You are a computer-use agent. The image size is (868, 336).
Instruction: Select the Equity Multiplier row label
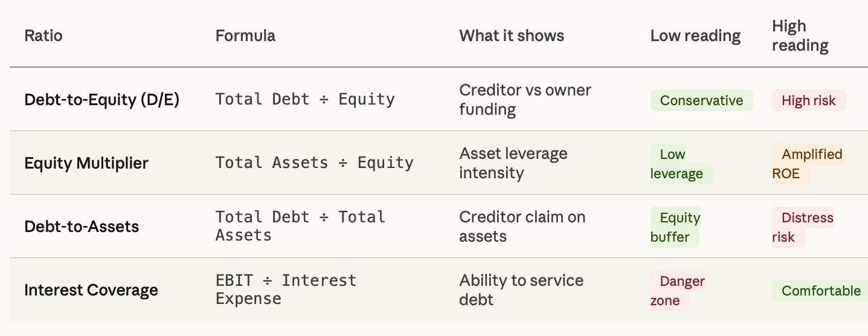(86, 163)
